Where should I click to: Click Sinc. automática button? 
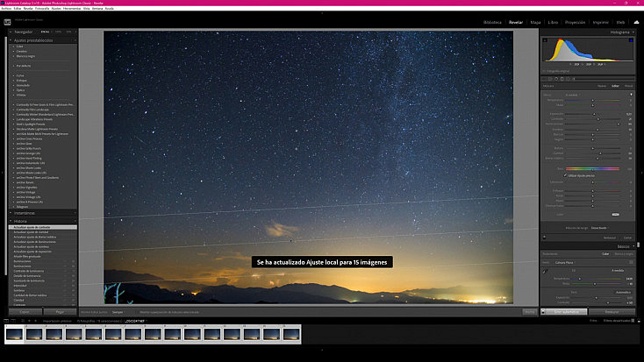567,312
